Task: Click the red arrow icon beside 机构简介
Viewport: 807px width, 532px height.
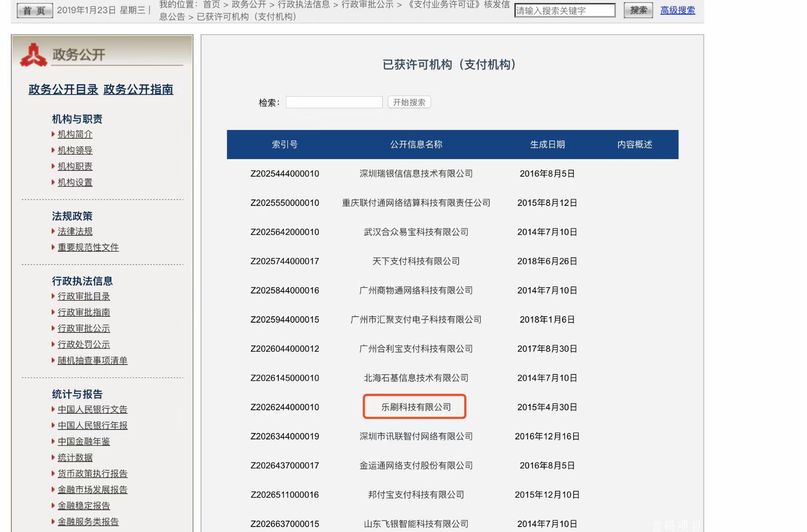Action: pyautogui.click(x=53, y=134)
